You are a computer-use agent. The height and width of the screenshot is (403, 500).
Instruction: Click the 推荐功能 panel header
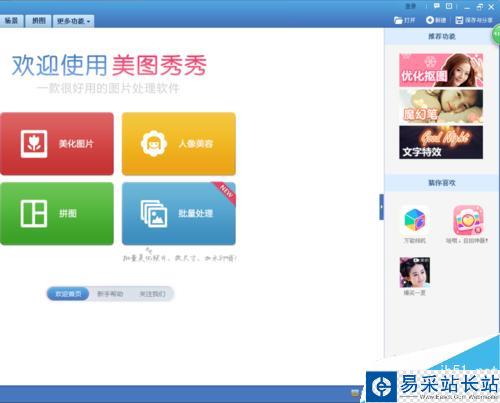tap(442, 36)
